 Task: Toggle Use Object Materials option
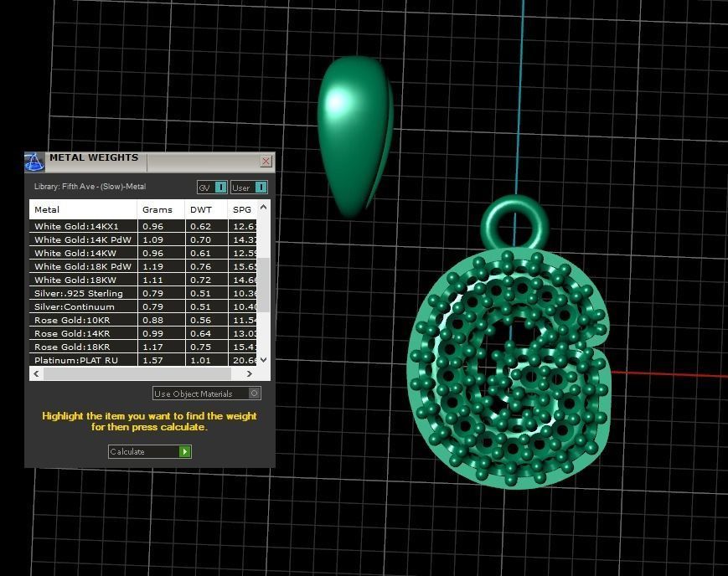pyautogui.click(x=207, y=393)
